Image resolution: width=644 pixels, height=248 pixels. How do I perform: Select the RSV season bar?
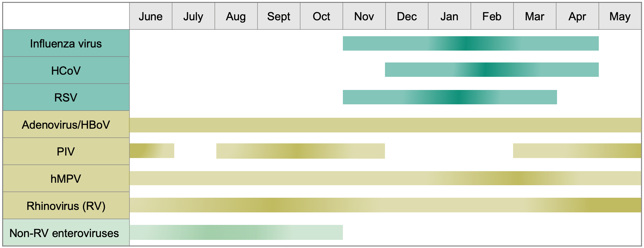(450, 97)
